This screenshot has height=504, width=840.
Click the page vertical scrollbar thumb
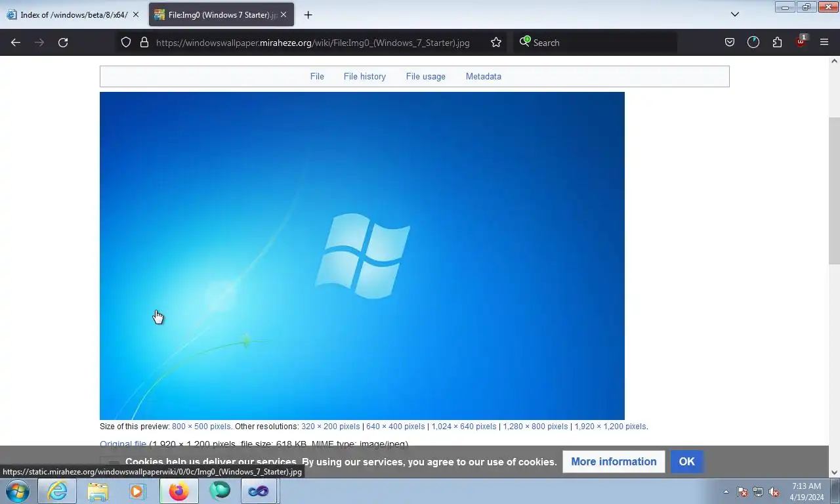[x=834, y=190]
